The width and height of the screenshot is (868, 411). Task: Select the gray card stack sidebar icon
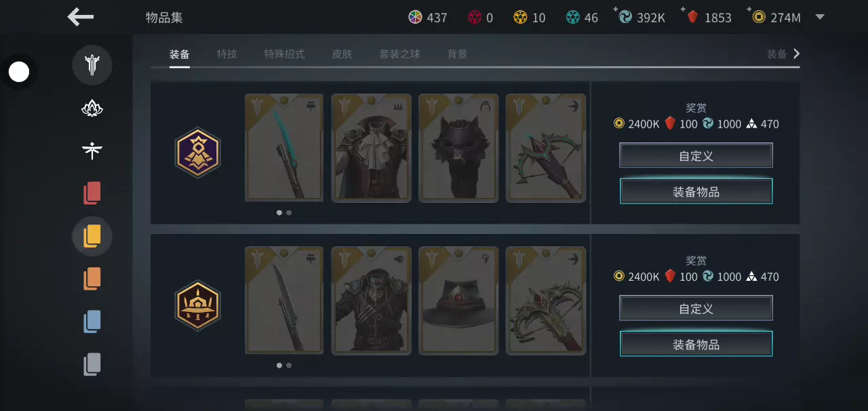(92, 364)
